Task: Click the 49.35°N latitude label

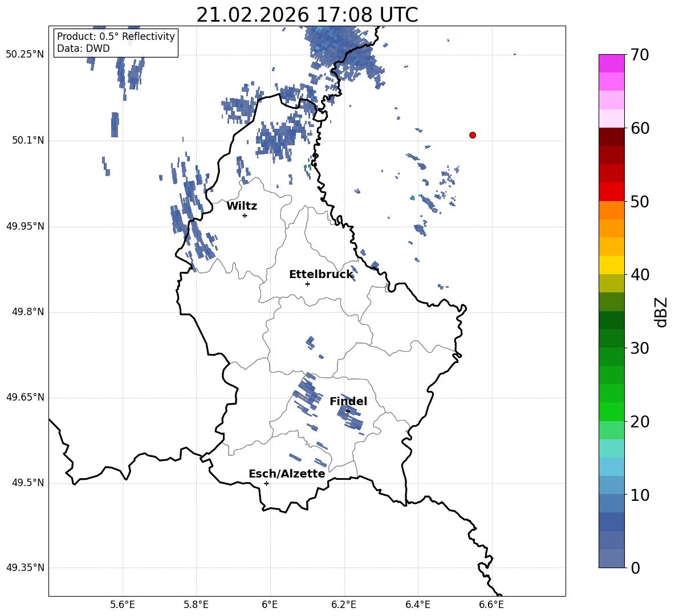Action: click(25, 568)
